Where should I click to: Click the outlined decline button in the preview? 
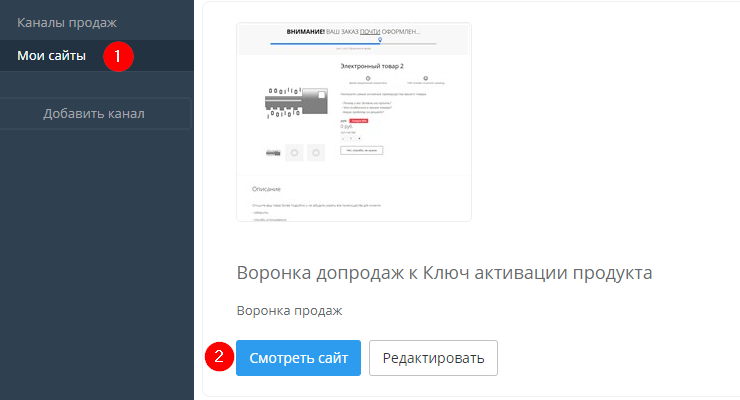pyautogui.click(x=361, y=149)
